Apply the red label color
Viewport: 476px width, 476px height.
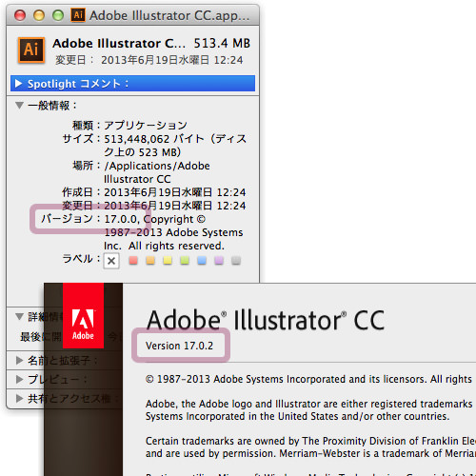pyautogui.click(x=133, y=261)
